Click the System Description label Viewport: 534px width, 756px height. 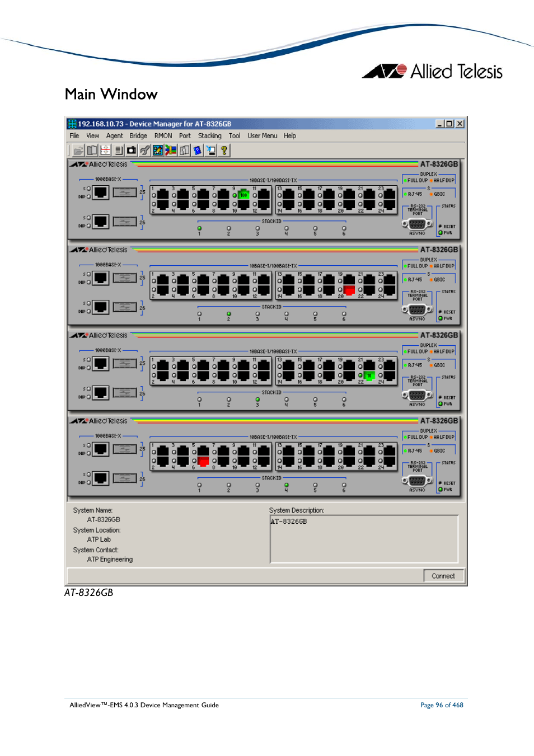coord(297,510)
